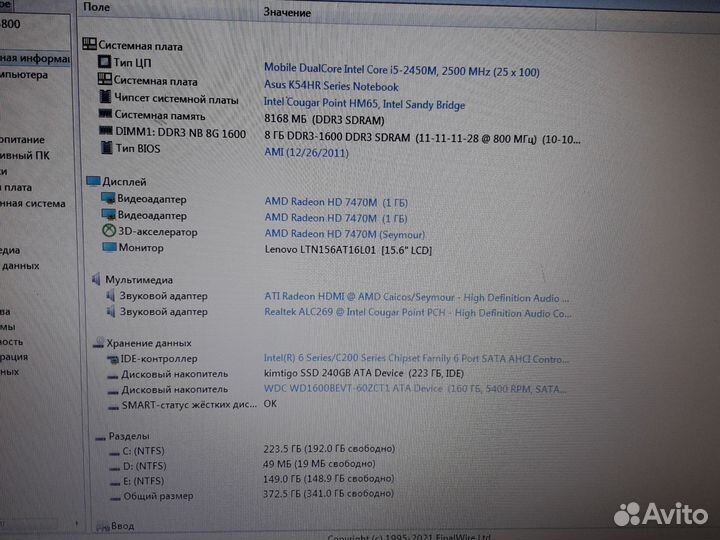720x540 pixels.
Task: Open the WDC WD1600BEVT disk drive link
Action: (415, 388)
